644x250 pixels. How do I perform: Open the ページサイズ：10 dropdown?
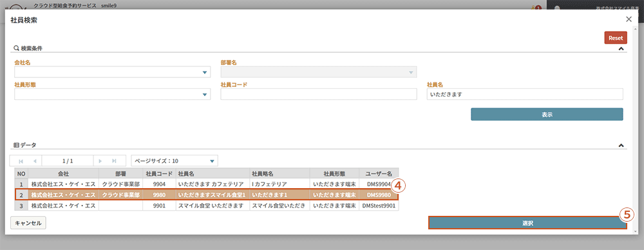(175, 161)
